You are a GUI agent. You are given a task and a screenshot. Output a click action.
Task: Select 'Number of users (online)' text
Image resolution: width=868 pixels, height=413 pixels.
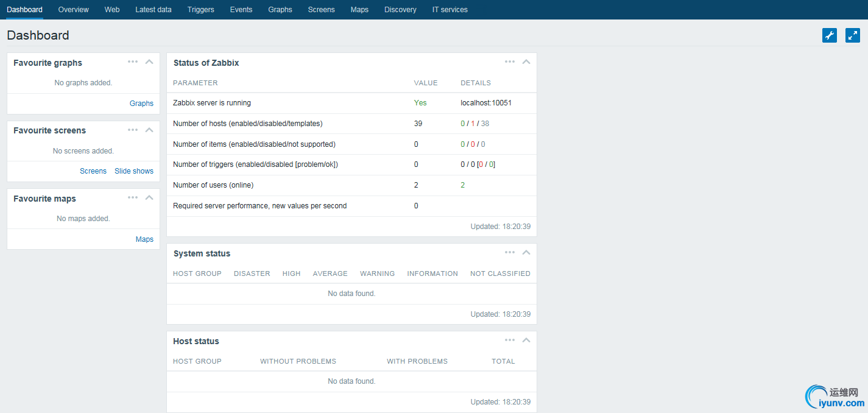point(213,185)
